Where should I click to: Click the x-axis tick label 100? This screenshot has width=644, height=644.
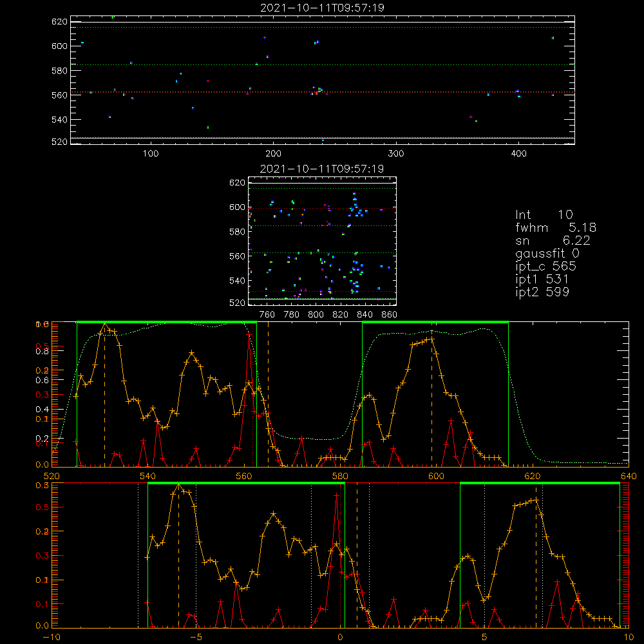click(151, 154)
